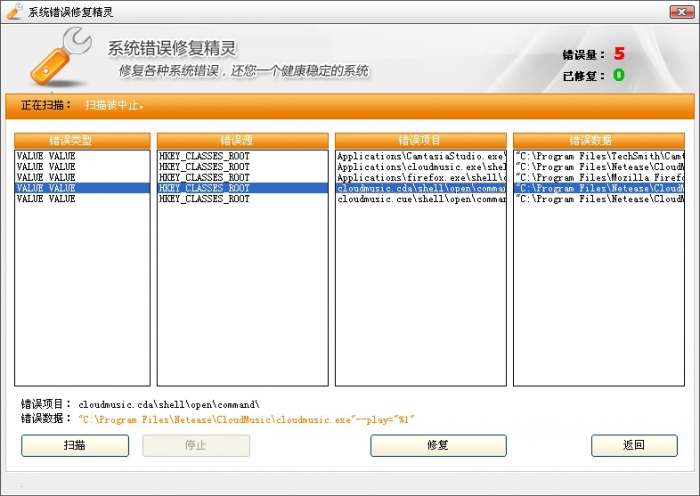The width and height of the screenshot is (700, 496).
Task: Click the 返回 back button
Action: pos(634,445)
